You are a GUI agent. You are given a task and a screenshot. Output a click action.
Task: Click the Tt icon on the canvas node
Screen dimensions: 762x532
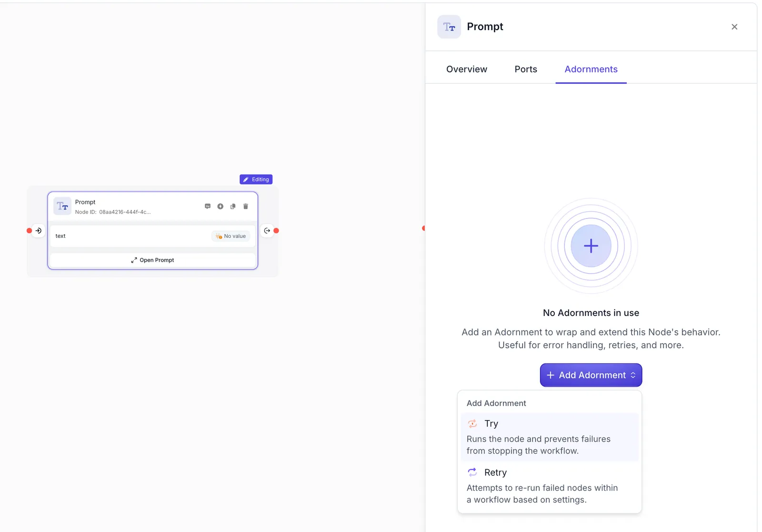pos(62,206)
